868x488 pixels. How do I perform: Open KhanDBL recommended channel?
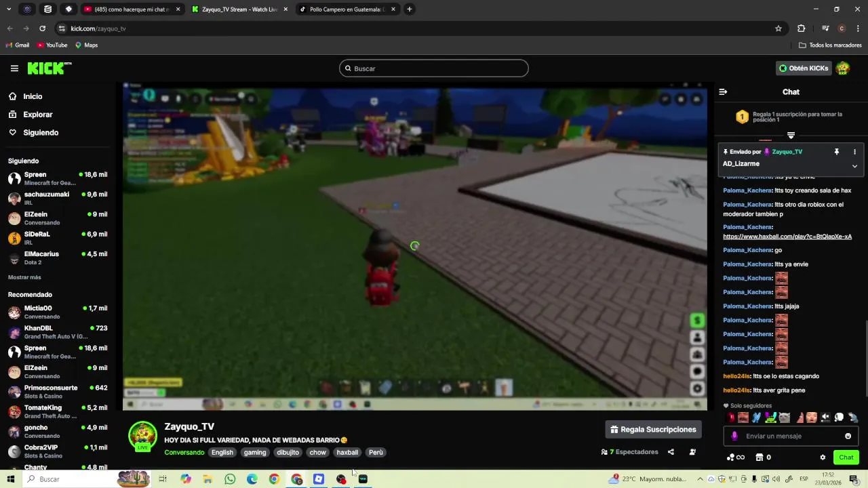pos(58,332)
